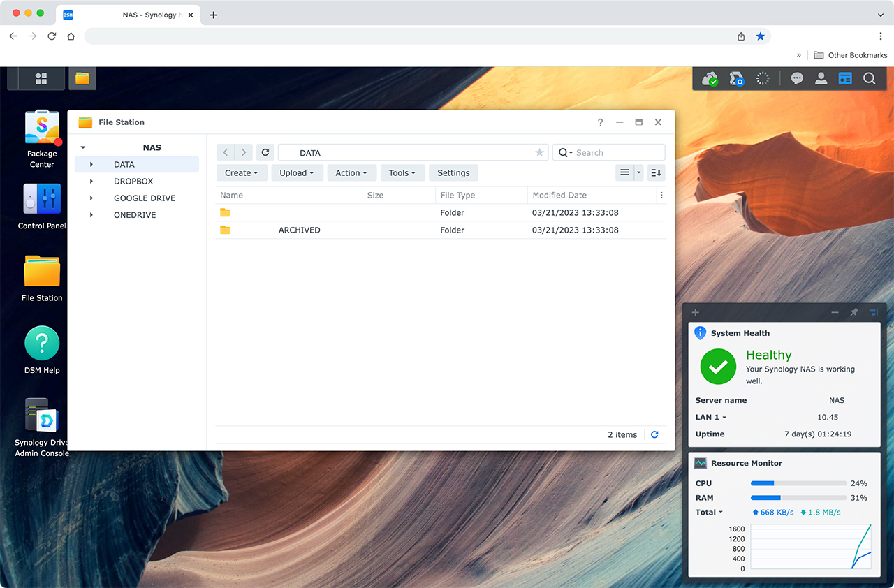The width and height of the screenshot is (894, 588).
Task: Expand the GOOGLE DRIVE tree node
Action: coord(91,198)
